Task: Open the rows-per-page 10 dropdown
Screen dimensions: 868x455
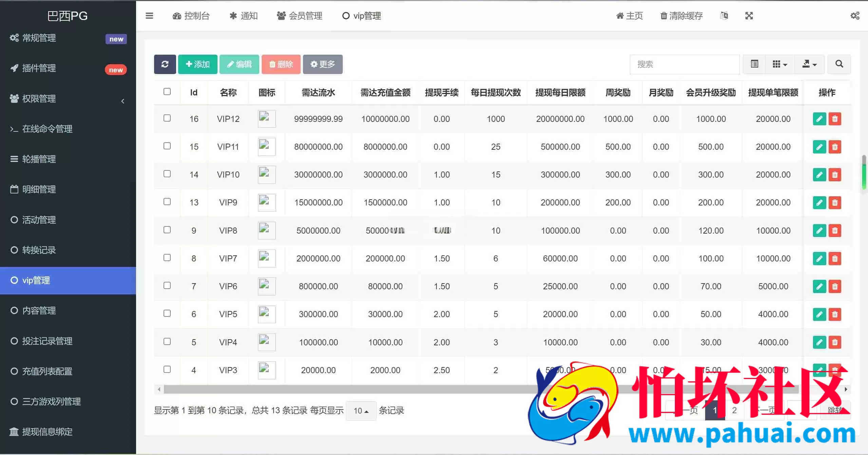Action: pyautogui.click(x=361, y=411)
